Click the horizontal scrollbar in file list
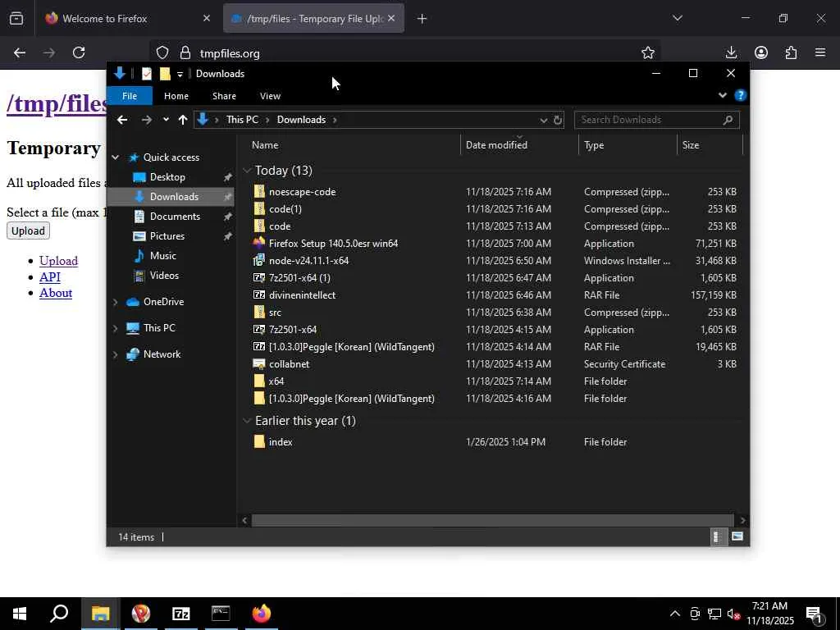The image size is (840, 630). pos(492,520)
